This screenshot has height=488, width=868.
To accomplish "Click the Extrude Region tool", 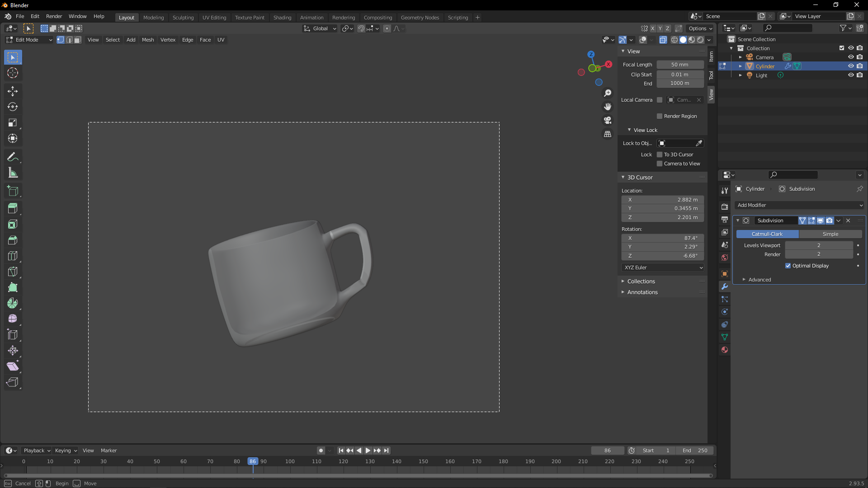I will point(13,208).
